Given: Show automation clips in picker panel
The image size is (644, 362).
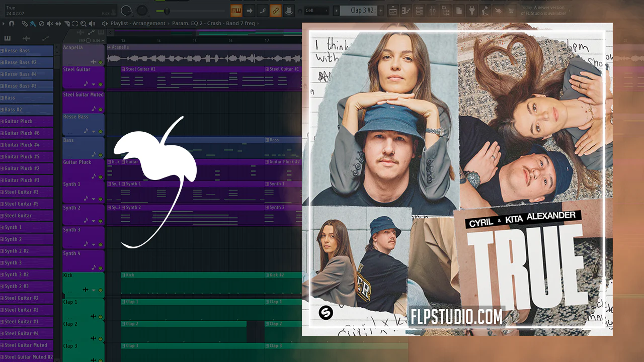Looking at the screenshot, I should [45, 39].
